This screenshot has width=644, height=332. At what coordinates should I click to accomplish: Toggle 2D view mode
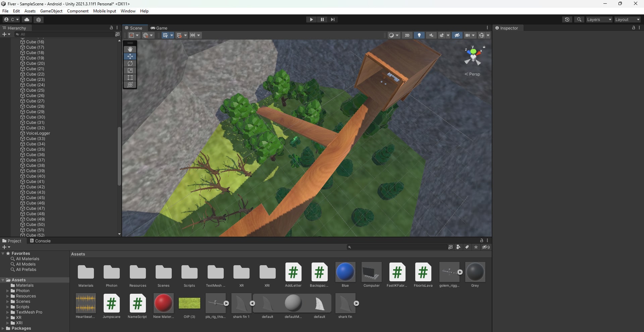(407, 35)
